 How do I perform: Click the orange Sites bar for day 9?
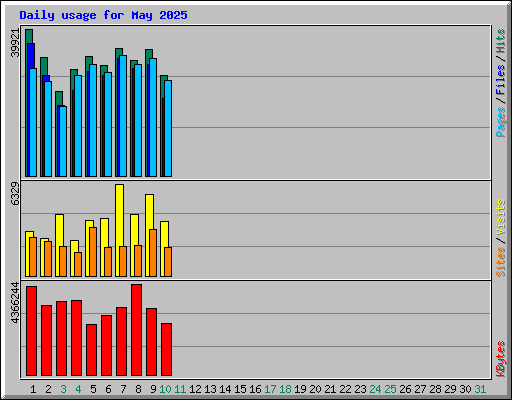153,253
